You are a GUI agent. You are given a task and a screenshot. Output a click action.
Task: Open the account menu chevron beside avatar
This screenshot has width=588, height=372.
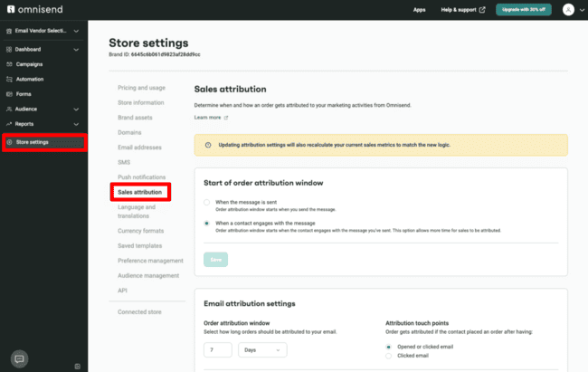582,10
